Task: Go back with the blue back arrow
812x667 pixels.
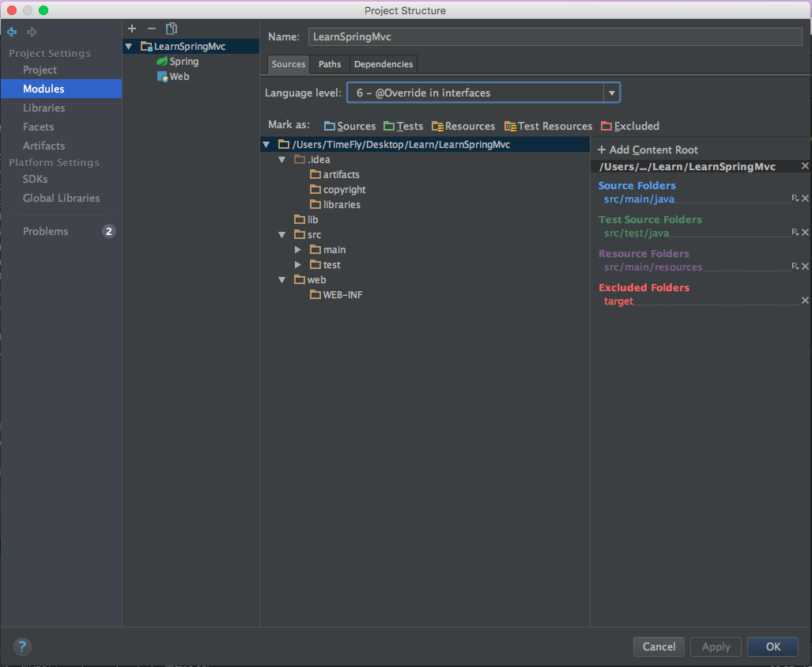Action: [x=12, y=32]
